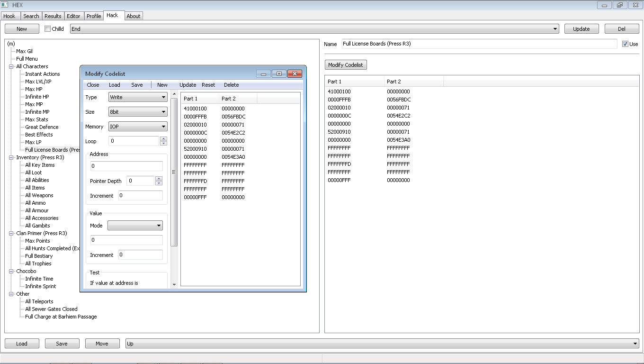
Task: Select Update in the Modify Codelist menu
Action: pos(188,85)
